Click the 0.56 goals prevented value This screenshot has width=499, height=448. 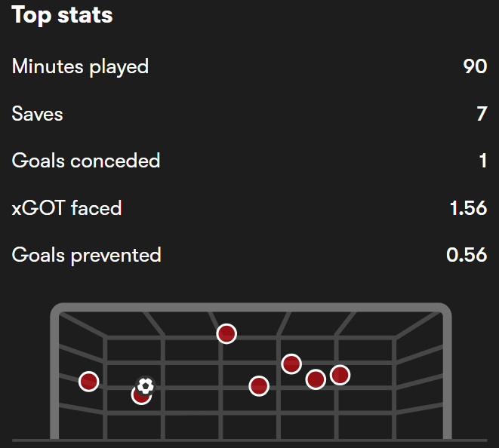(x=467, y=255)
